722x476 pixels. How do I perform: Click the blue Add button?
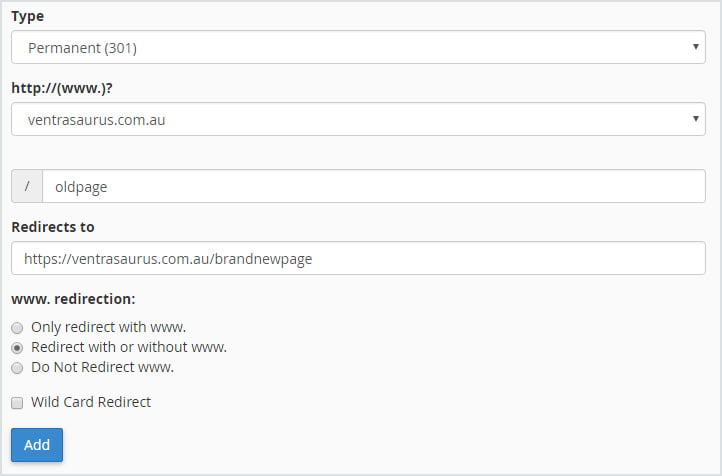click(37, 445)
